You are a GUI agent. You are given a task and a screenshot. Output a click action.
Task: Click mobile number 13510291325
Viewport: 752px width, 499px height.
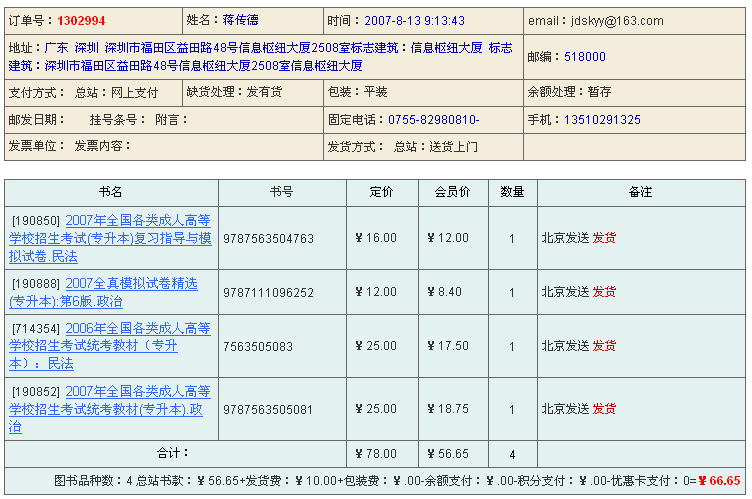coord(602,119)
